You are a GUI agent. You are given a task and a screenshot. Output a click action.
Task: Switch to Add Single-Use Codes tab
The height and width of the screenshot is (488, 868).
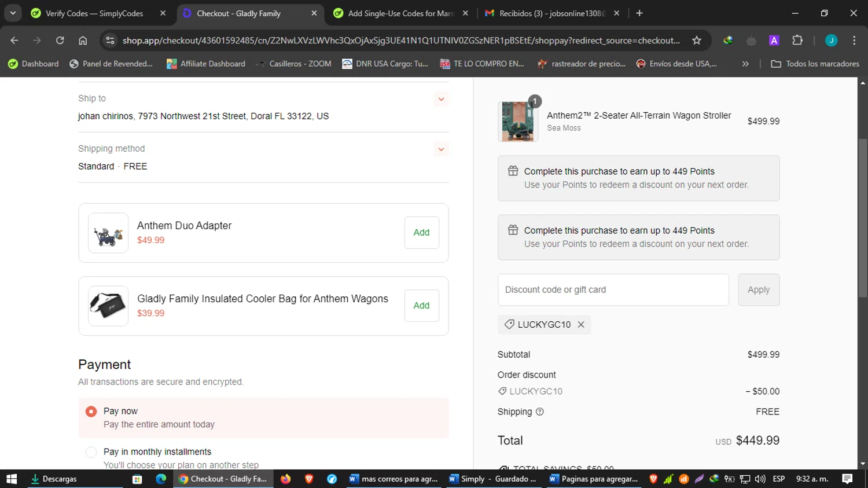click(x=400, y=13)
